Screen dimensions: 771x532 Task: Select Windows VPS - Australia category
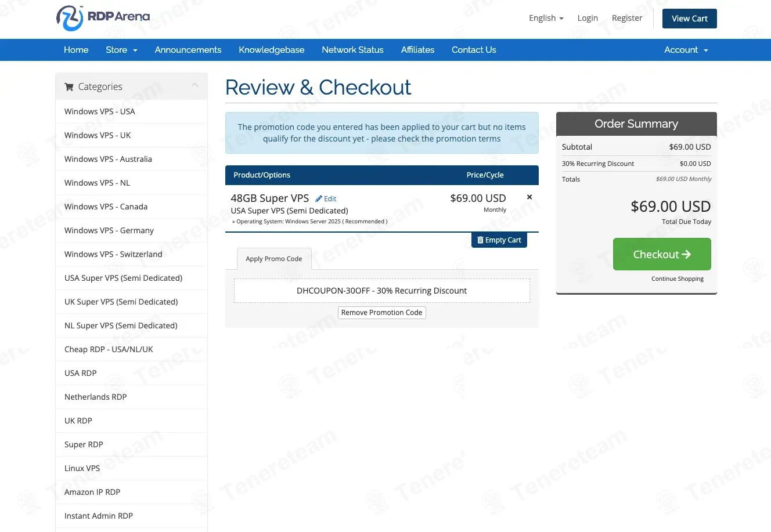pos(131,159)
